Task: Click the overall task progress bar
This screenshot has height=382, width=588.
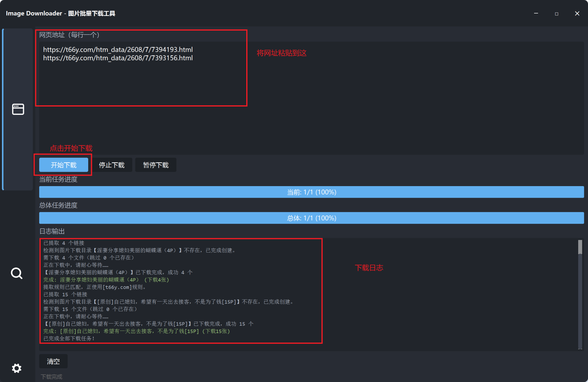Action: pos(311,218)
